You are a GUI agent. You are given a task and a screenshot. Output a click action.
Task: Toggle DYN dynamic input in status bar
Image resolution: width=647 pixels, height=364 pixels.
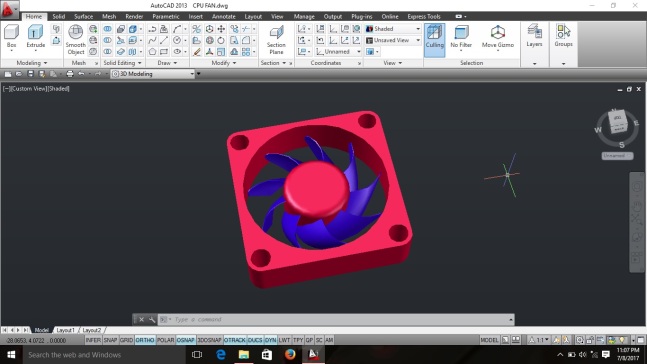(270, 340)
